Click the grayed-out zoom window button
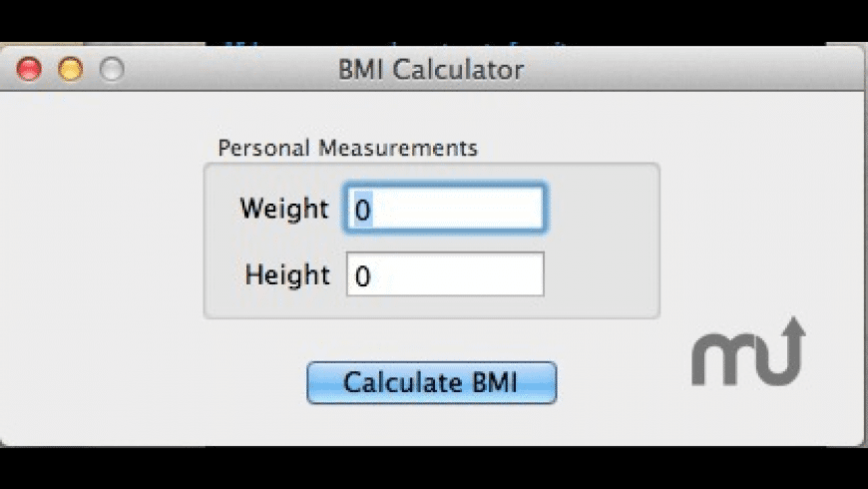The image size is (868, 489). click(x=112, y=69)
